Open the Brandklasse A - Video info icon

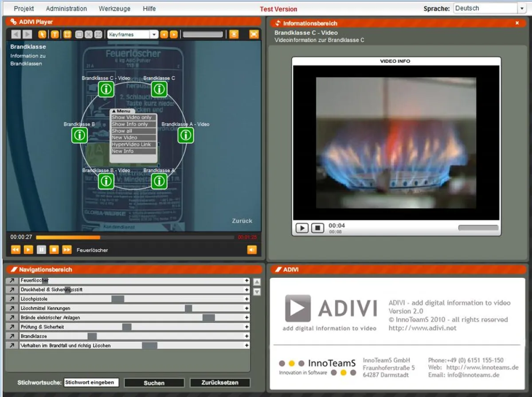coord(186,135)
